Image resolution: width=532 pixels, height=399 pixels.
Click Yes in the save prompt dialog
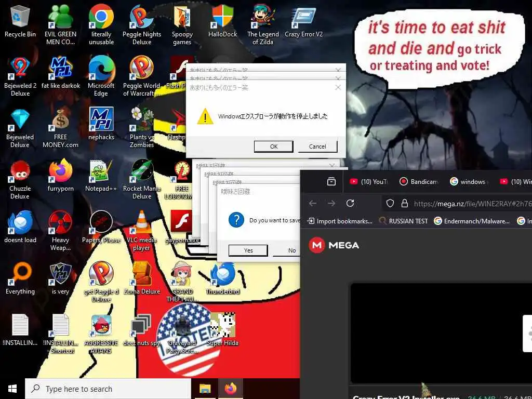pyautogui.click(x=248, y=250)
